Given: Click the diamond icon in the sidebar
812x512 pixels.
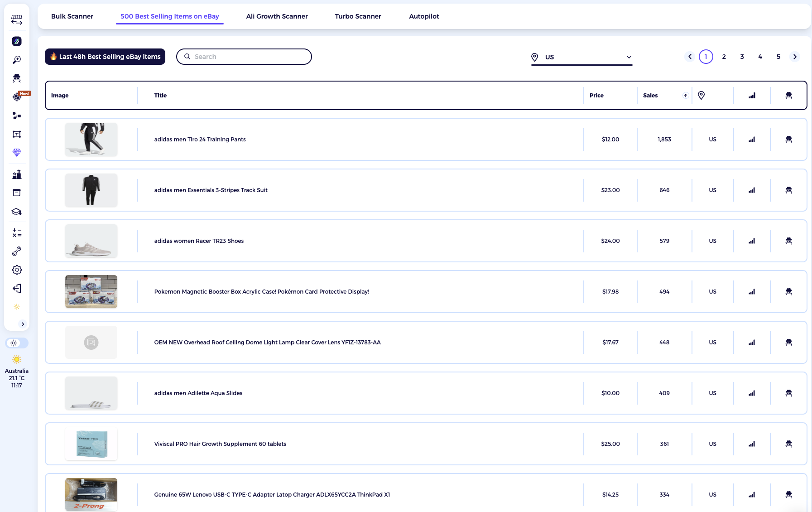Looking at the screenshot, I should tap(17, 153).
